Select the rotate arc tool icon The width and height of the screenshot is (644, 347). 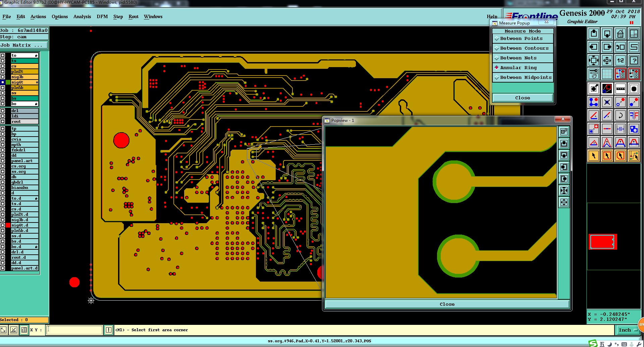click(620, 115)
